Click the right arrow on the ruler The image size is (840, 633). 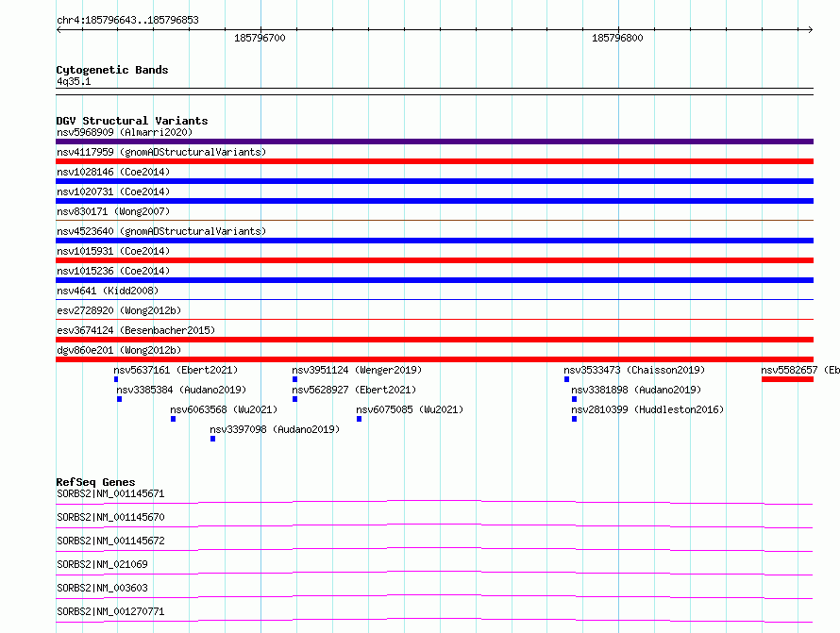pyautogui.click(x=811, y=29)
